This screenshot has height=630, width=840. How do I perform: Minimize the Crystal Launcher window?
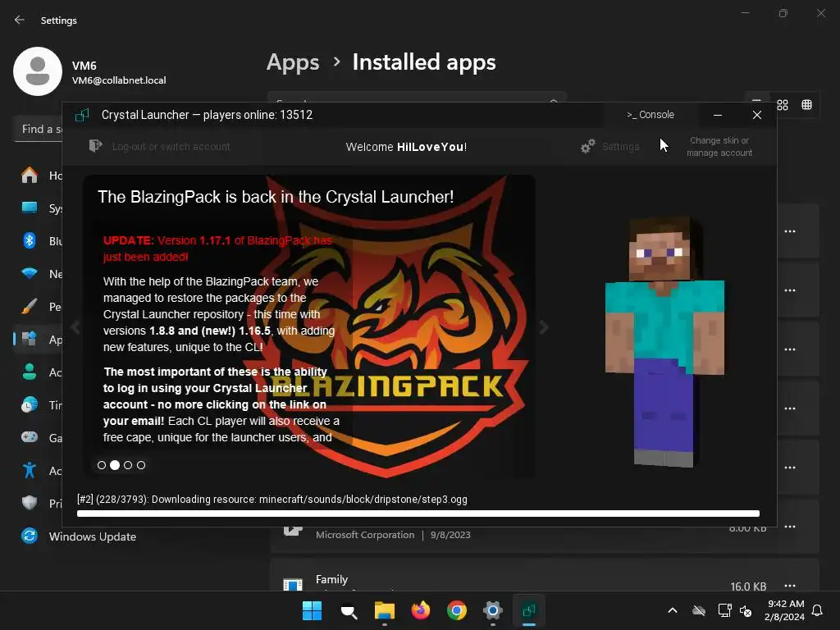(x=718, y=115)
